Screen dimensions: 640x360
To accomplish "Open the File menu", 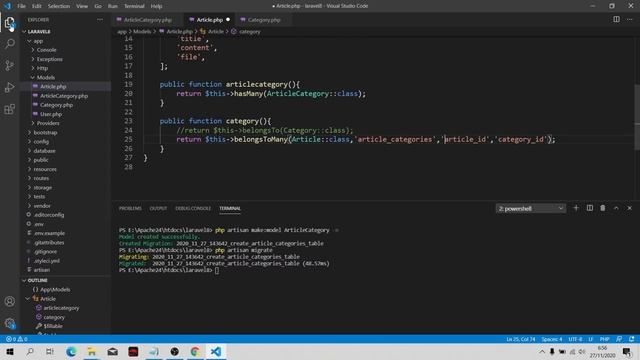I will [x=21, y=6].
